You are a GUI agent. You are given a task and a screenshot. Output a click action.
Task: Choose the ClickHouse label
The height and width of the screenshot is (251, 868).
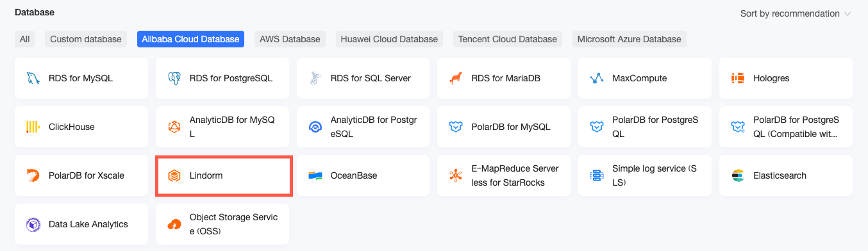coord(72,127)
